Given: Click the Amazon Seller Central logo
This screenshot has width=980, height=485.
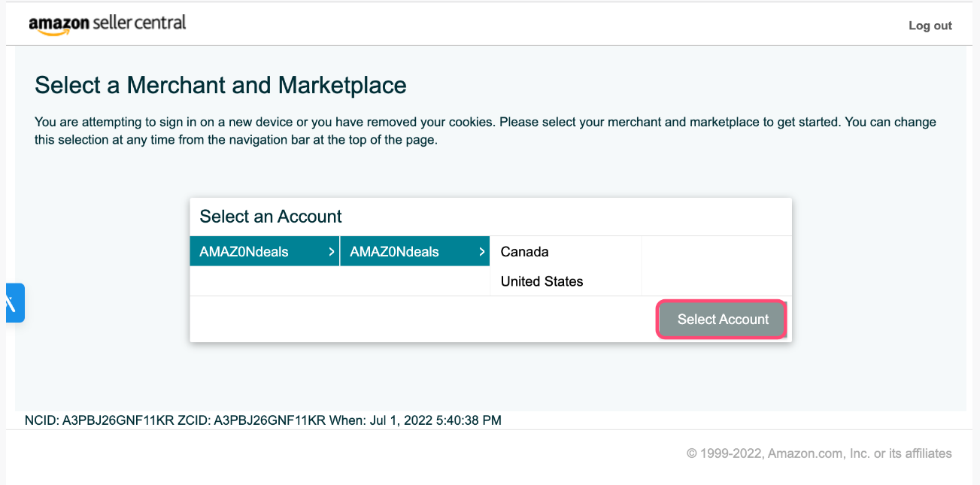Looking at the screenshot, I should pyautogui.click(x=107, y=24).
